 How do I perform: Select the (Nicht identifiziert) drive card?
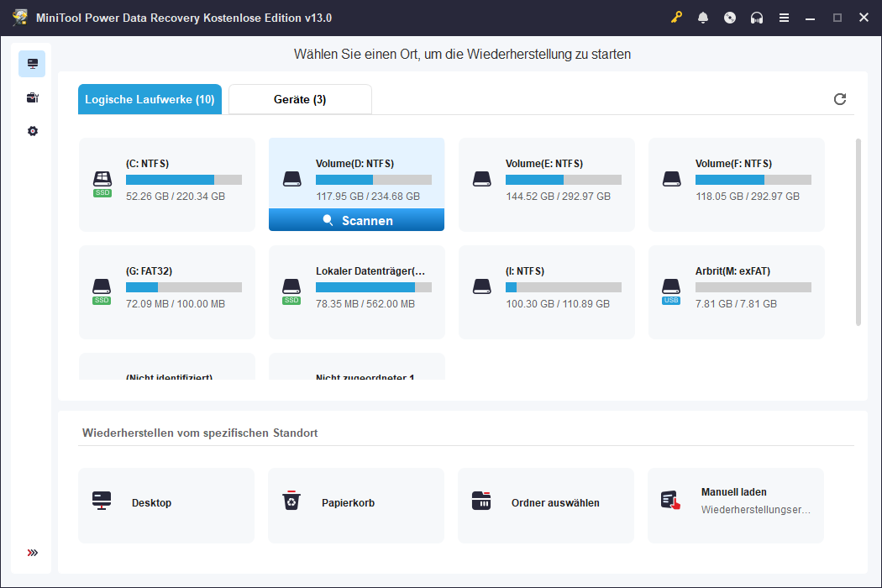tap(167, 366)
